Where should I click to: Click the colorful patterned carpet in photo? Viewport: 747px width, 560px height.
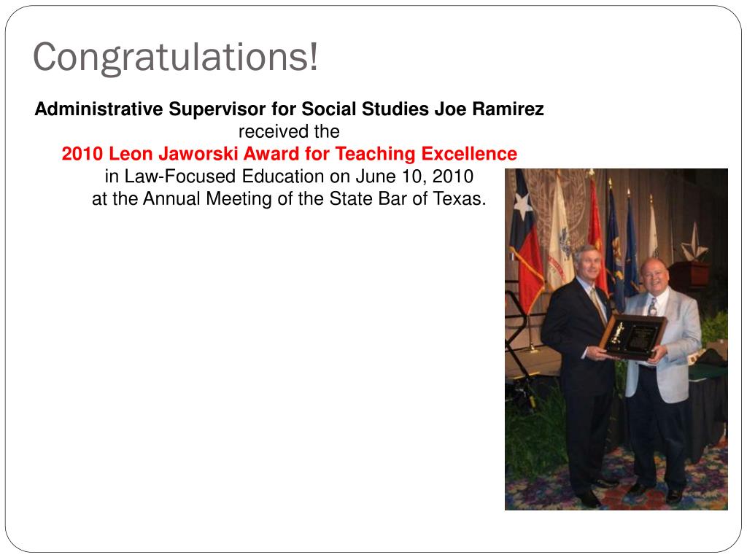pyautogui.click(x=619, y=486)
